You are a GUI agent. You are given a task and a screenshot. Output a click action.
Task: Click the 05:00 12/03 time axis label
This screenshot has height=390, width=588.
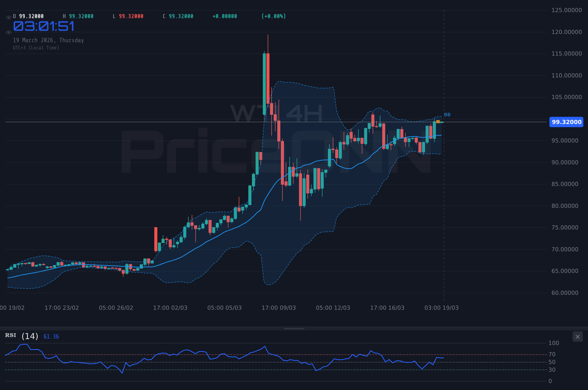(333, 308)
